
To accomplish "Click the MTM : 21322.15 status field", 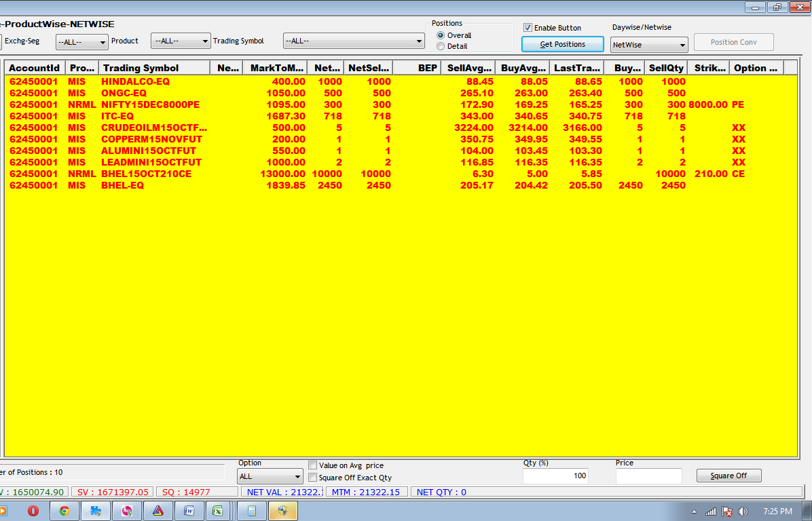I will [x=367, y=492].
